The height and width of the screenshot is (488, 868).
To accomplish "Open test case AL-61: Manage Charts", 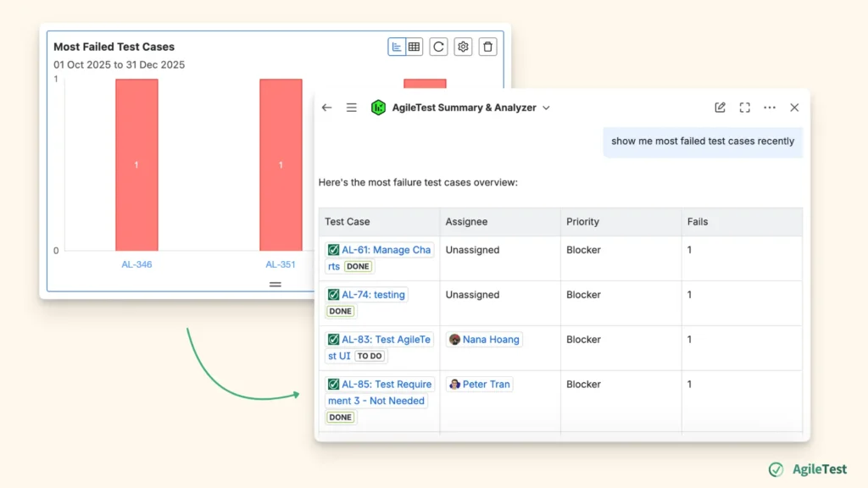I will pos(386,250).
